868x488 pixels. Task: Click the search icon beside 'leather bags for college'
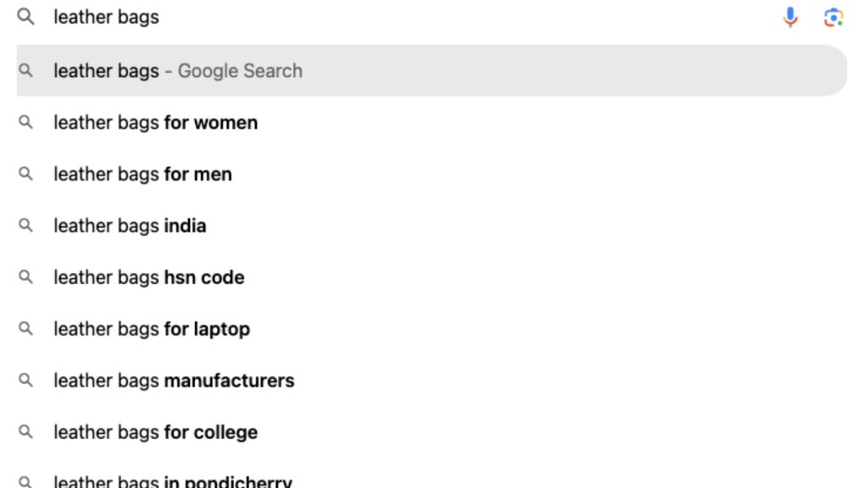pyautogui.click(x=24, y=432)
